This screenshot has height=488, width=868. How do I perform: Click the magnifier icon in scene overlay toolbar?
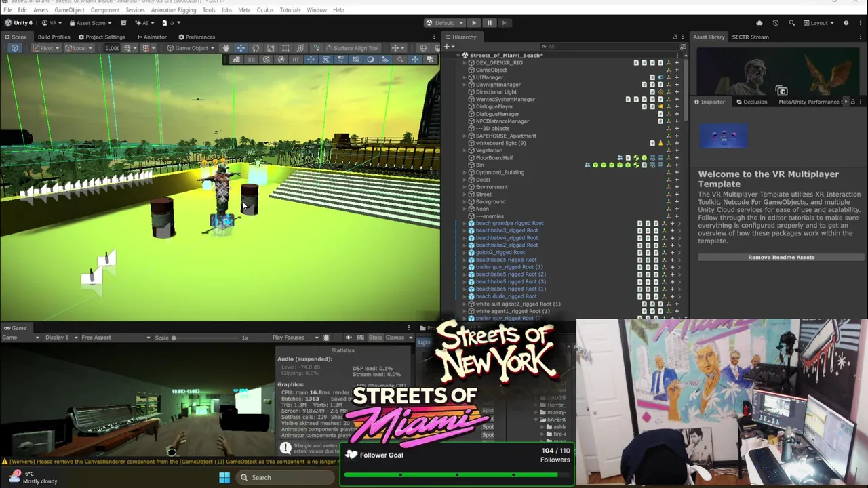[x=400, y=60]
